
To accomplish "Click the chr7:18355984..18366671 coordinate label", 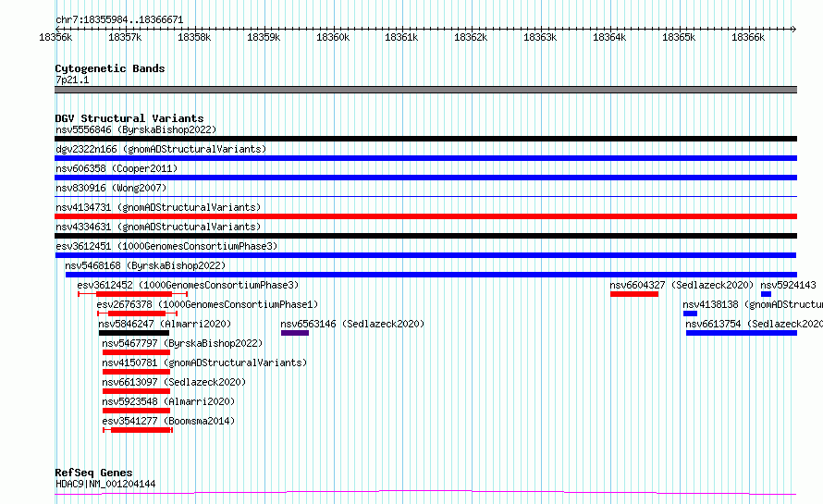I will tap(119, 20).
